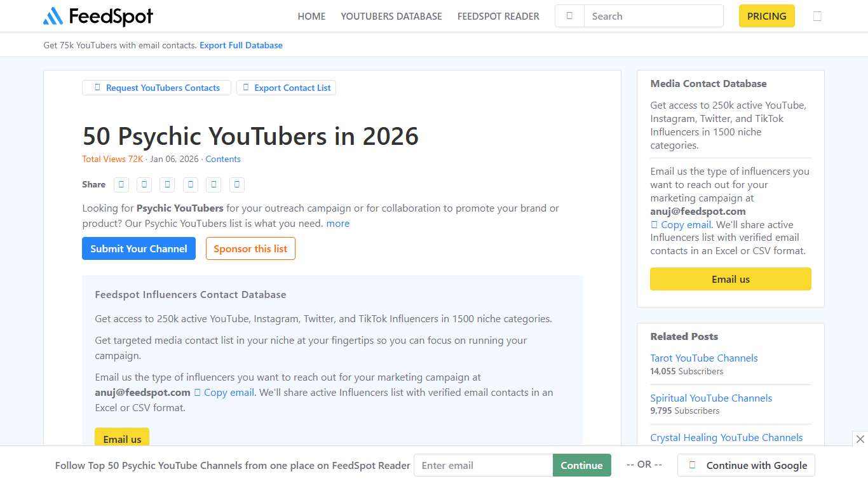
Task: Switch to the YOUTUBERS DATABASE menu item
Action: click(x=391, y=16)
